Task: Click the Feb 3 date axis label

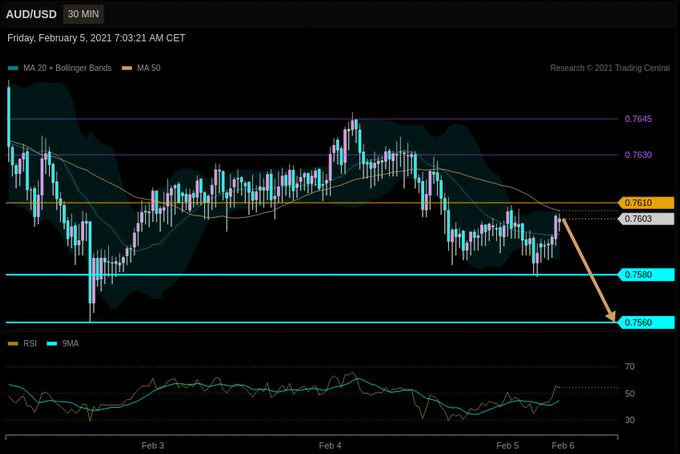Action: [x=153, y=446]
